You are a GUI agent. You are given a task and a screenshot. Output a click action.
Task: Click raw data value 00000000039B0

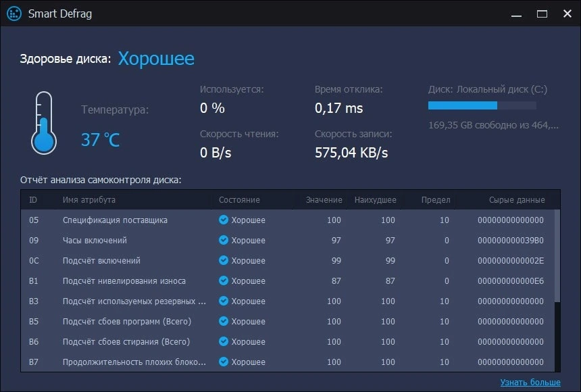point(511,241)
